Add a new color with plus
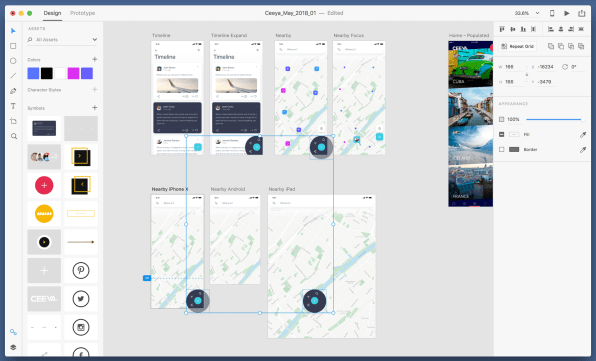This screenshot has width=596, height=361. (x=95, y=59)
